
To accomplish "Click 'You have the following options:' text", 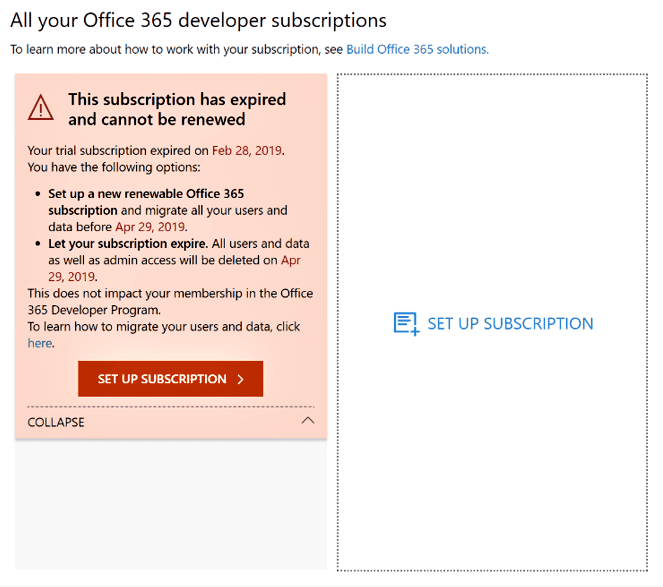I will [x=114, y=167].
